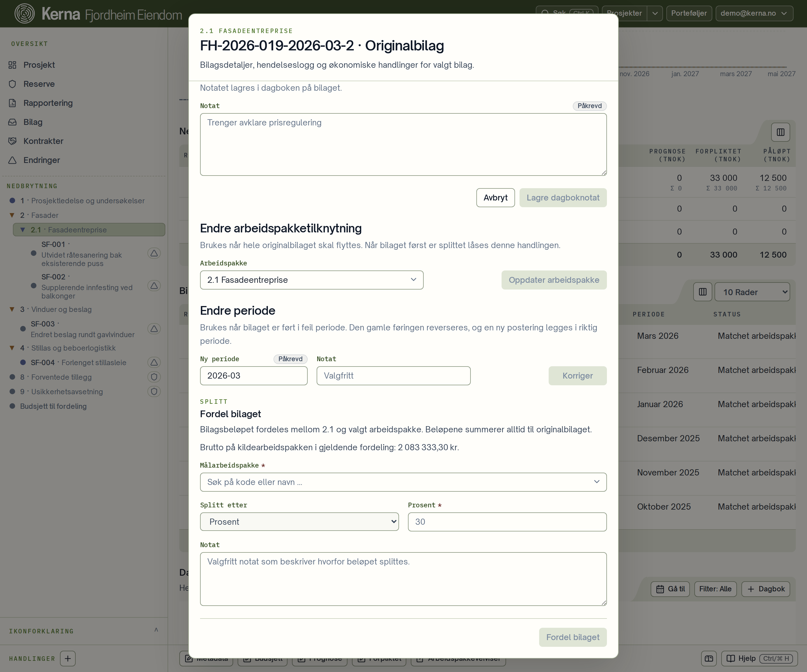The image size is (807, 672).
Task: Open the Prosjekter chevron dropdown in the header
Action: pyautogui.click(x=655, y=13)
